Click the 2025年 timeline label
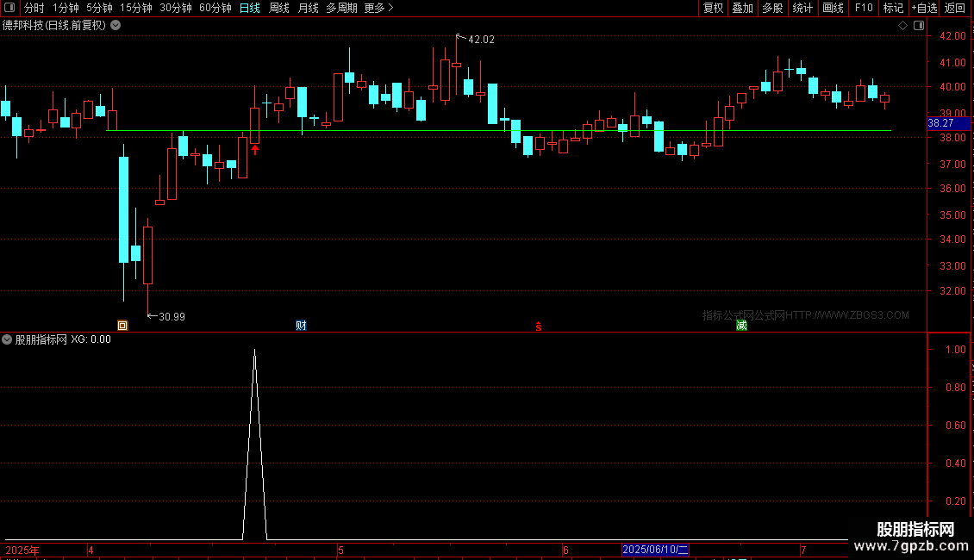Viewport: 974px width, 560px height. pyautogui.click(x=22, y=550)
